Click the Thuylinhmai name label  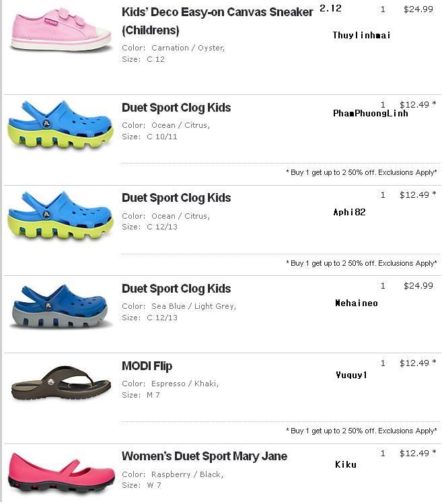tap(361, 35)
